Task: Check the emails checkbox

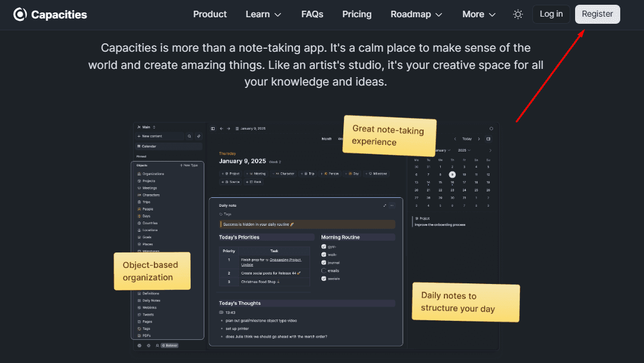Action: coord(324,270)
